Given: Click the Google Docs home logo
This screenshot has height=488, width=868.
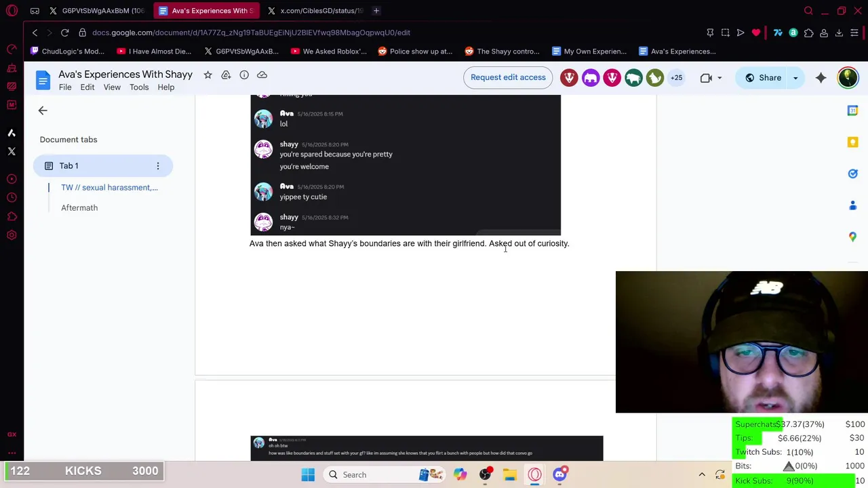Looking at the screenshot, I should coord(43,81).
